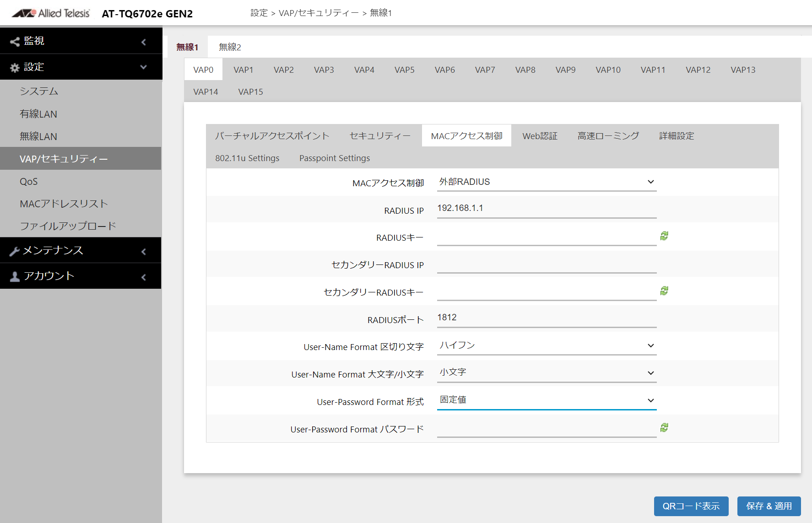Screen dimensions: 812x523
Task: Open 有線LAN in the sidebar
Action: (x=81, y=114)
